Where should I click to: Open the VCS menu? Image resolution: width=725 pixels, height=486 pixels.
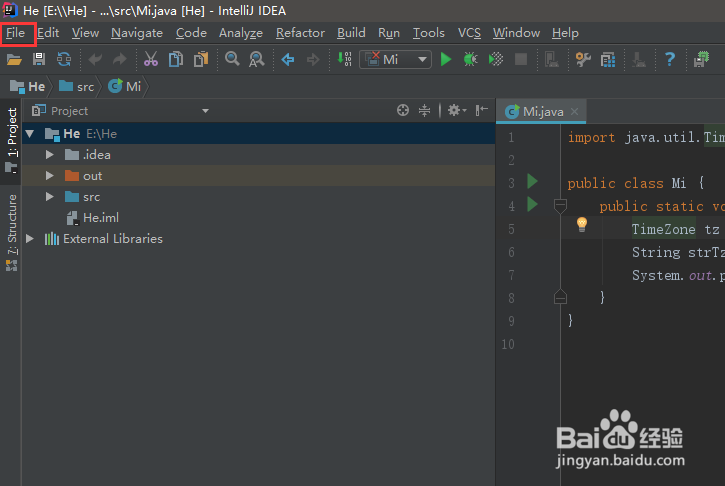[469, 33]
